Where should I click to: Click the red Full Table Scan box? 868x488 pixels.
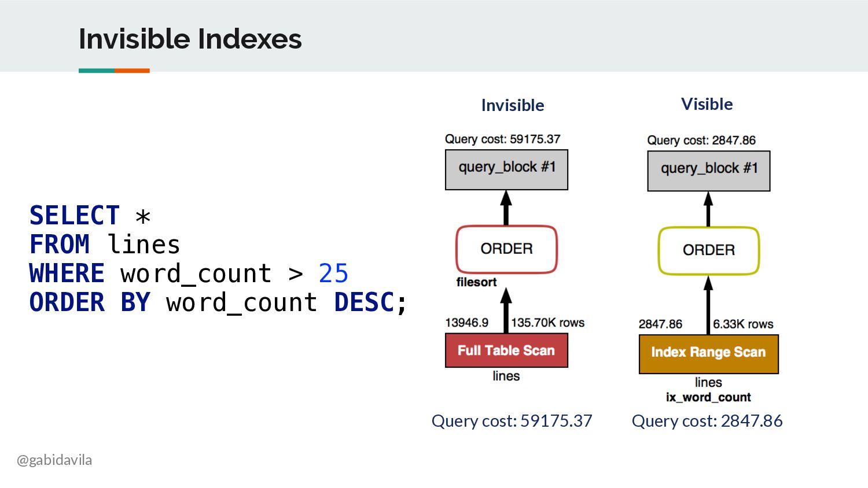[x=506, y=350]
